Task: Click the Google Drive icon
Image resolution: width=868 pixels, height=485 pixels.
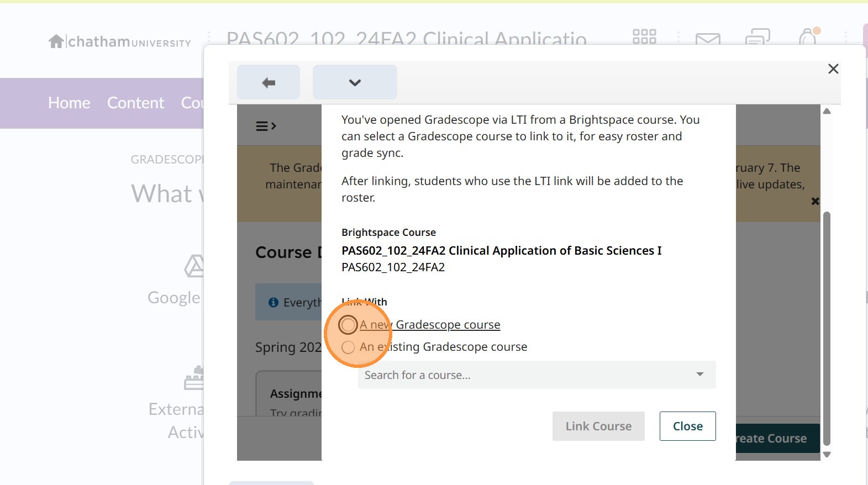Action: click(x=194, y=266)
